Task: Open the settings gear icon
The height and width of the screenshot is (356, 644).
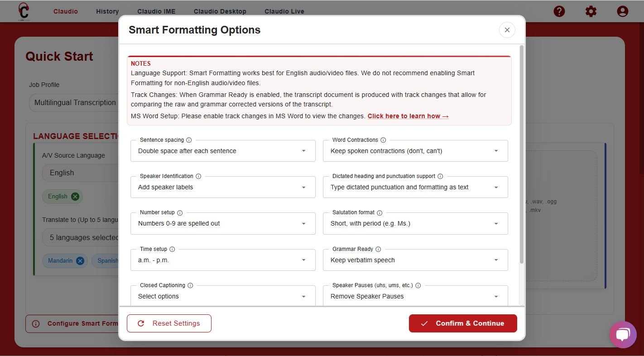Action: click(591, 11)
